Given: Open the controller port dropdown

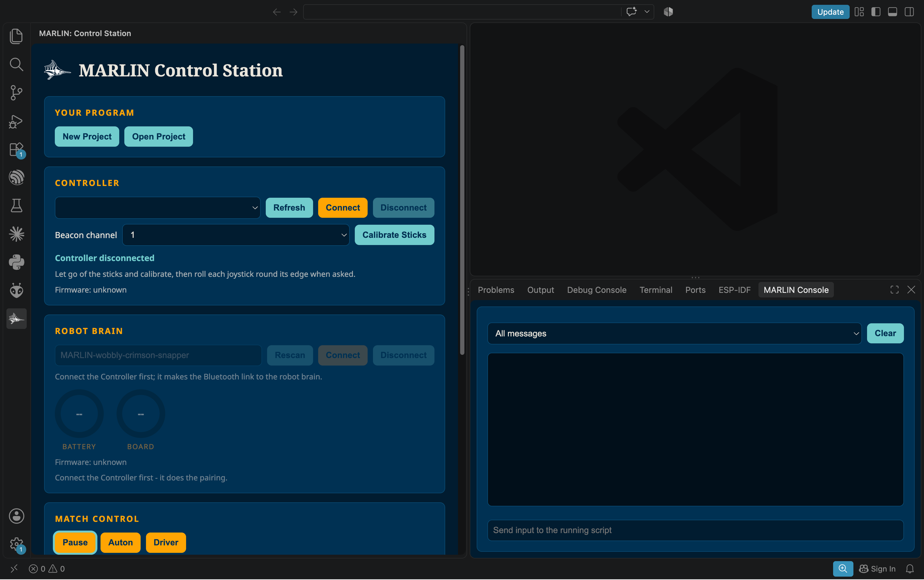Looking at the screenshot, I should pos(157,207).
